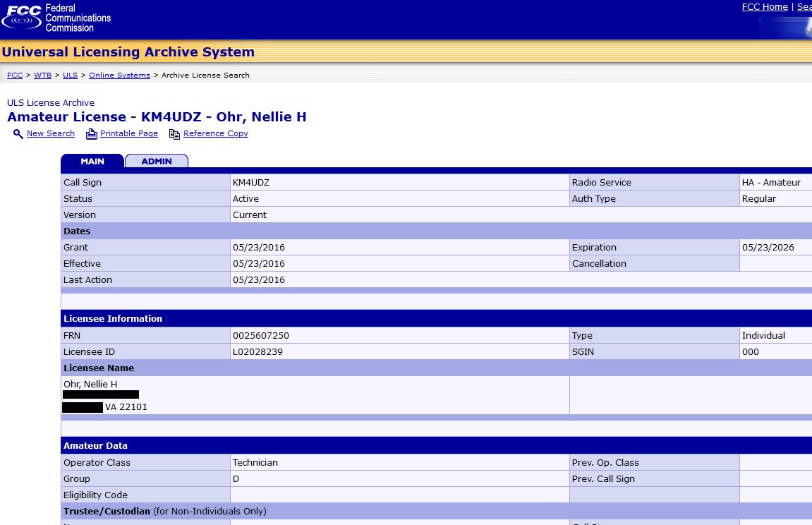Go to FCC Home link

[764, 7]
